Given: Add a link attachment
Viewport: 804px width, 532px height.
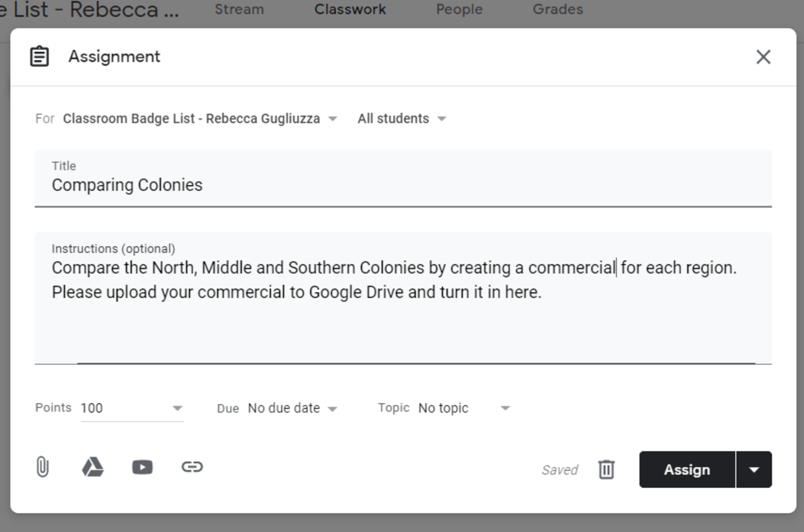Looking at the screenshot, I should (192, 467).
